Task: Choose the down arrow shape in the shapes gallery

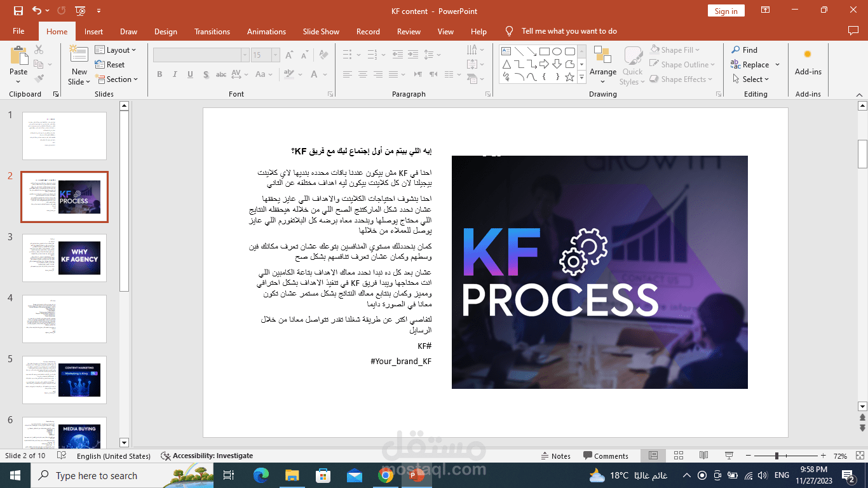Action: (557, 64)
